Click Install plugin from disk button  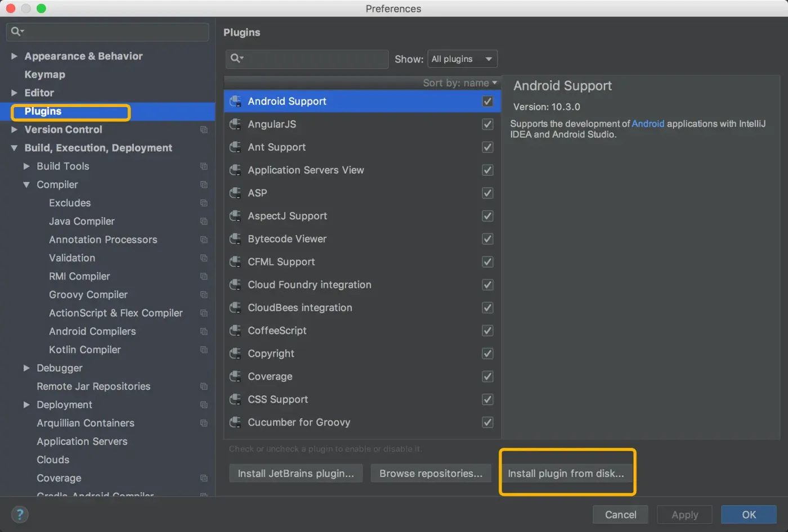tap(566, 474)
